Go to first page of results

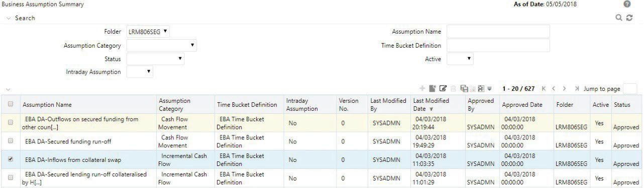point(544,89)
